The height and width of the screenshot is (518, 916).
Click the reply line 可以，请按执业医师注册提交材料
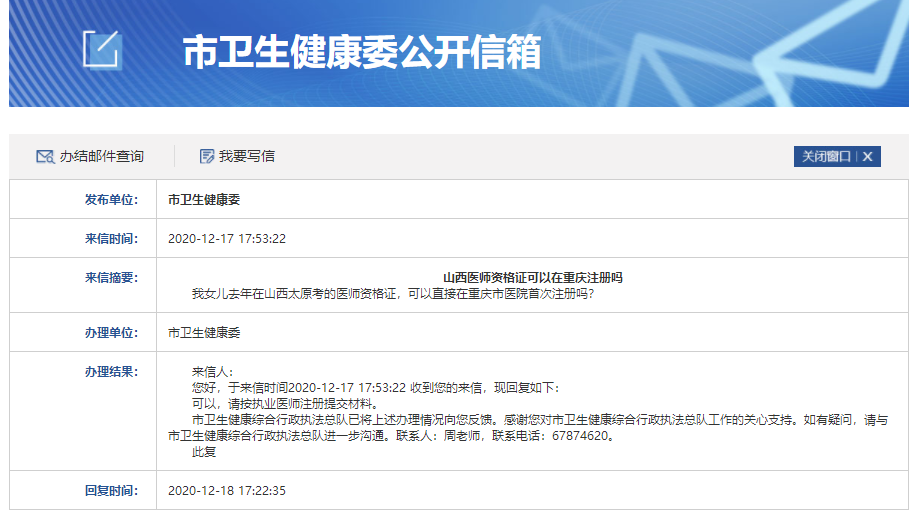277,404
